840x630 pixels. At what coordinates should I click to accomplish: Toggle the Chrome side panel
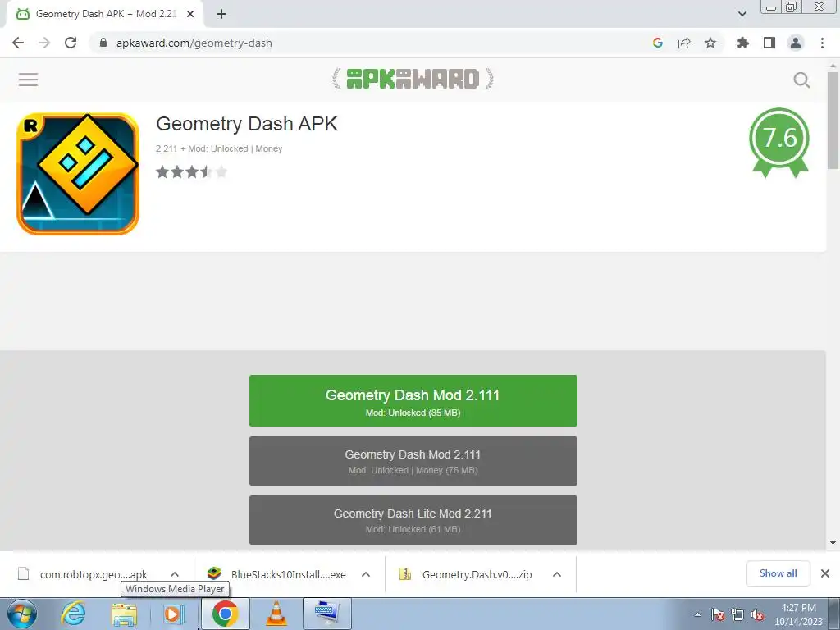(769, 43)
